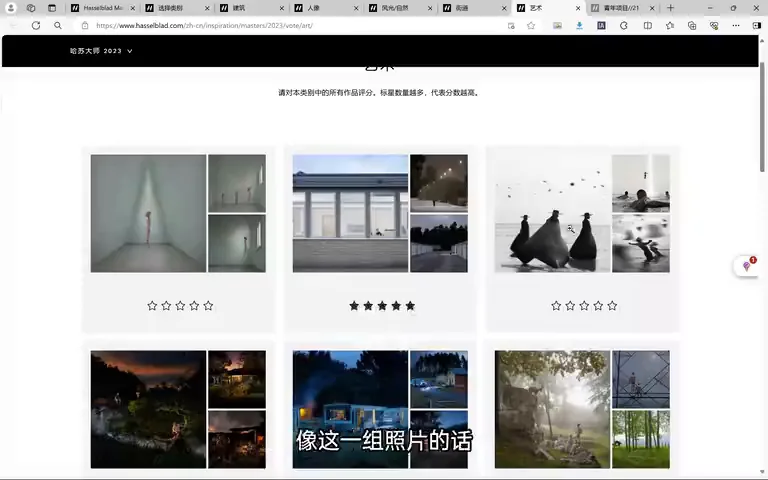The width and height of the screenshot is (768, 480).
Task: Close the Hasselblad Masters tab
Action: point(133,8)
